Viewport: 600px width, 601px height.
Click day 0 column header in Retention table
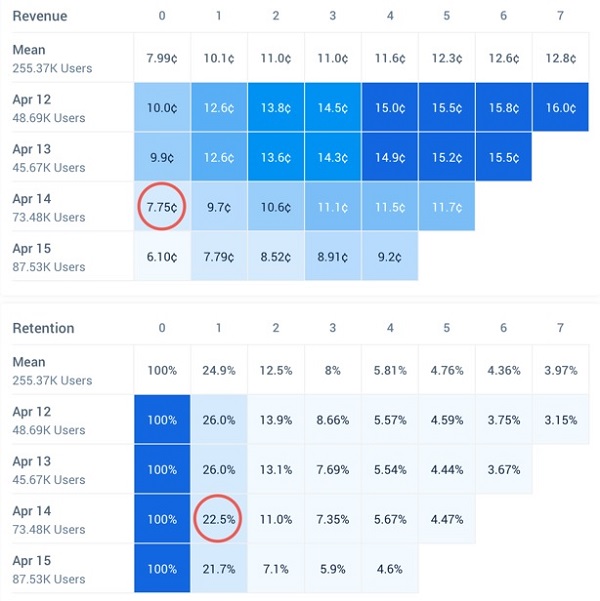pos(161,328)
